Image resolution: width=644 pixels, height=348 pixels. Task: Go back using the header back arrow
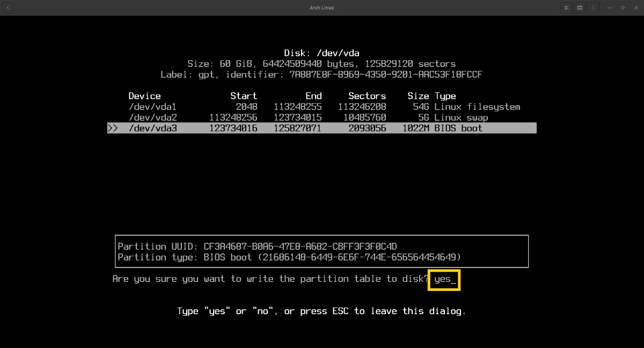9,8
